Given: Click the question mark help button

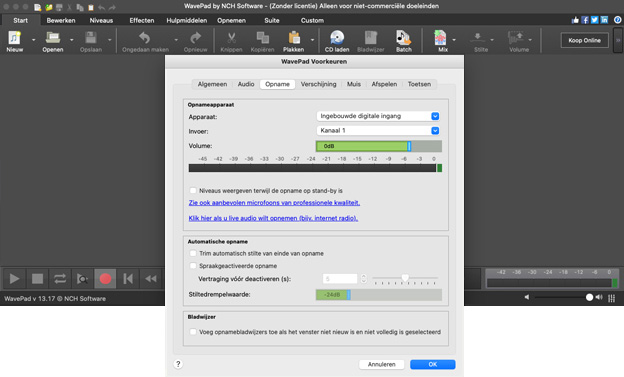Looking at the screenshot, I should click(x=178, y=364).
